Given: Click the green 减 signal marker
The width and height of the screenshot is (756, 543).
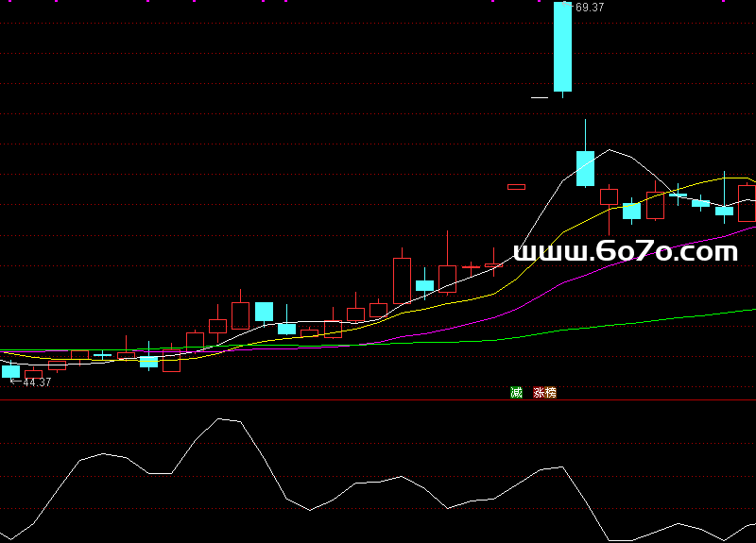Looking at the screenshot, I should (516, 392).
